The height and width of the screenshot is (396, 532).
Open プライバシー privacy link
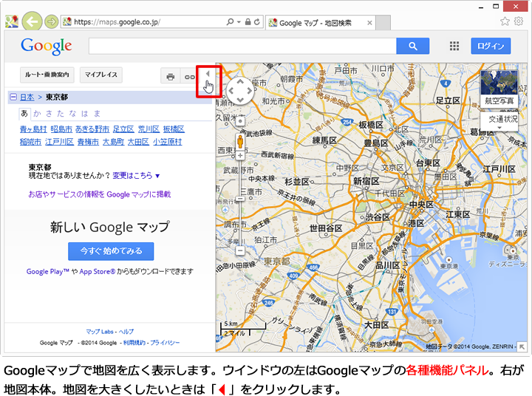tap(165, 343)
